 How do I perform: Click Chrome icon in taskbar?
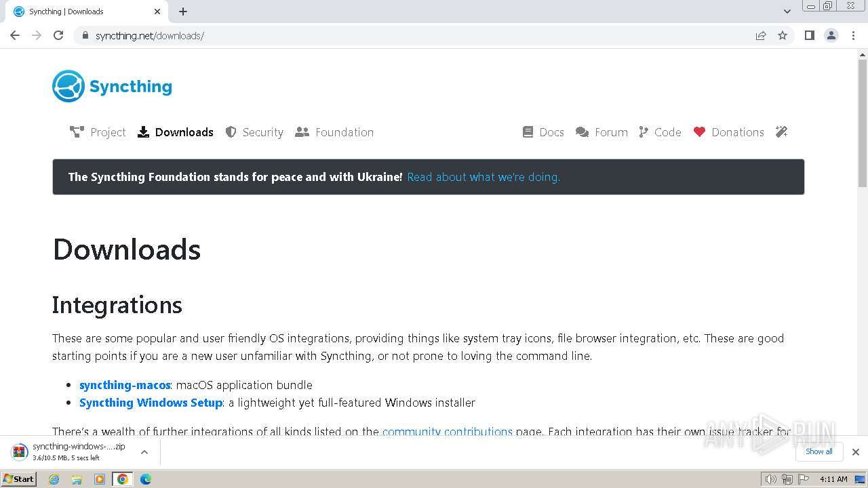pos(123,479)
